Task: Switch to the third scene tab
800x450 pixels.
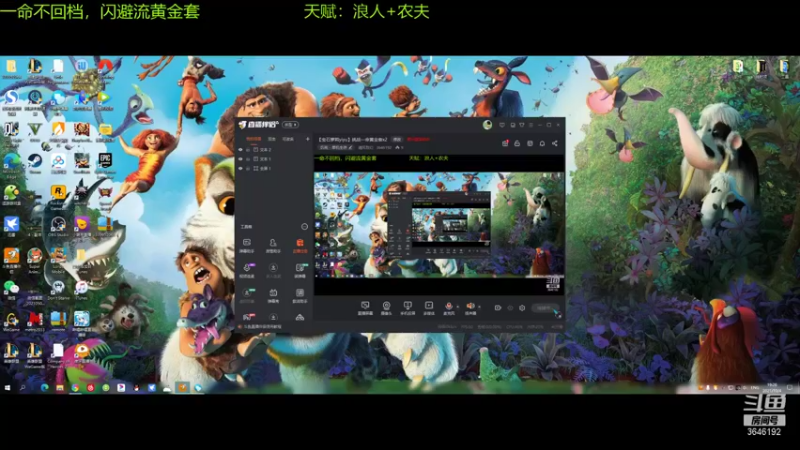Action: (288, 139)
